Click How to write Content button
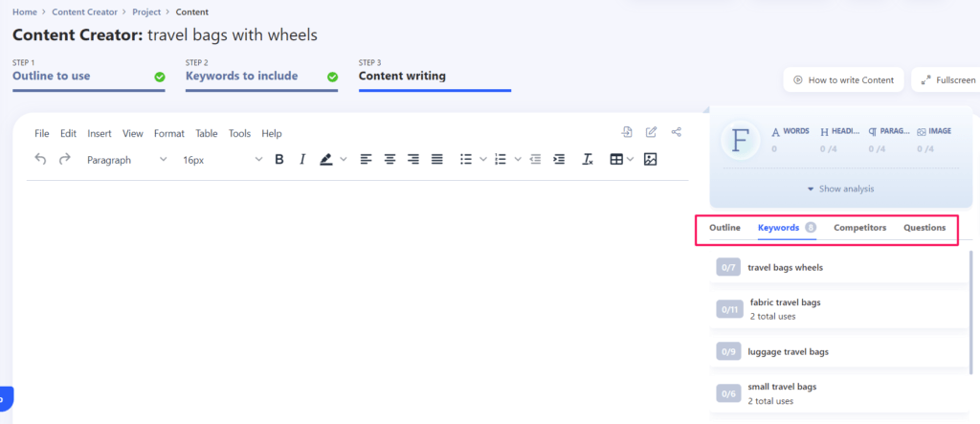 [843, 80]
